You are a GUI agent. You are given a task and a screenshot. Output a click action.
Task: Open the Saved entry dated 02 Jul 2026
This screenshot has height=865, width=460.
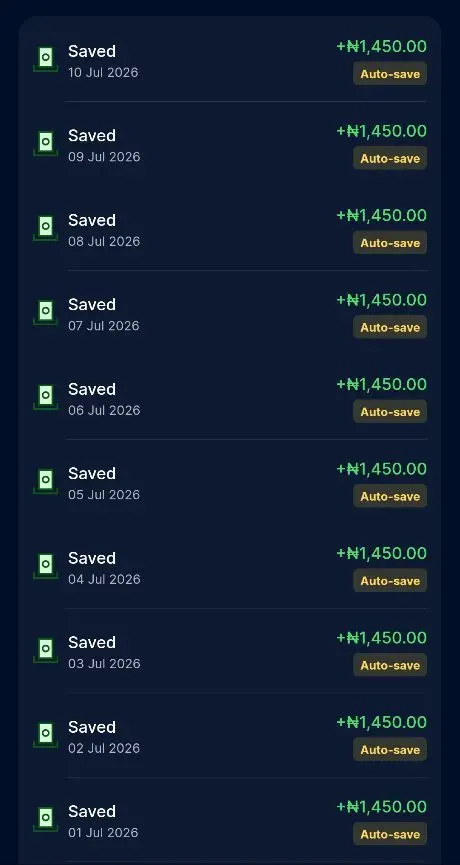tap(230, 735)
